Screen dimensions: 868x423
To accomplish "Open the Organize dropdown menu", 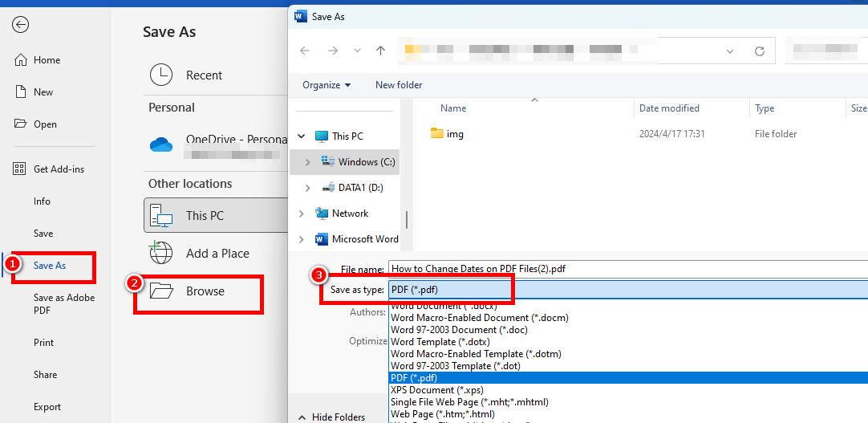I will pyautogui.click(x=327, y=85).
